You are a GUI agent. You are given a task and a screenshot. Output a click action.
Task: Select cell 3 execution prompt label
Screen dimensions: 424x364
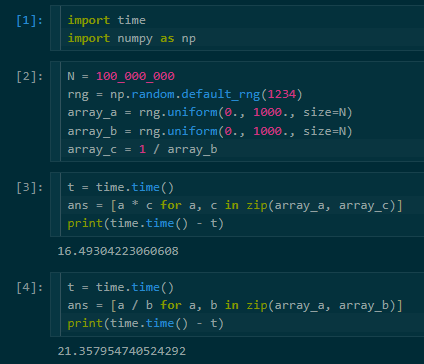tap(29, 188)
